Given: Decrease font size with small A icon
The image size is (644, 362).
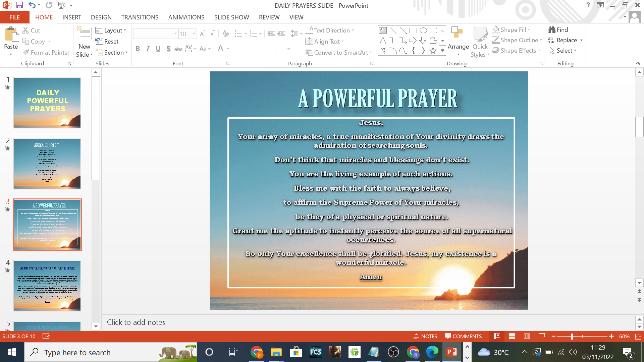Looking at the screenshot, I should pos(212,34).
